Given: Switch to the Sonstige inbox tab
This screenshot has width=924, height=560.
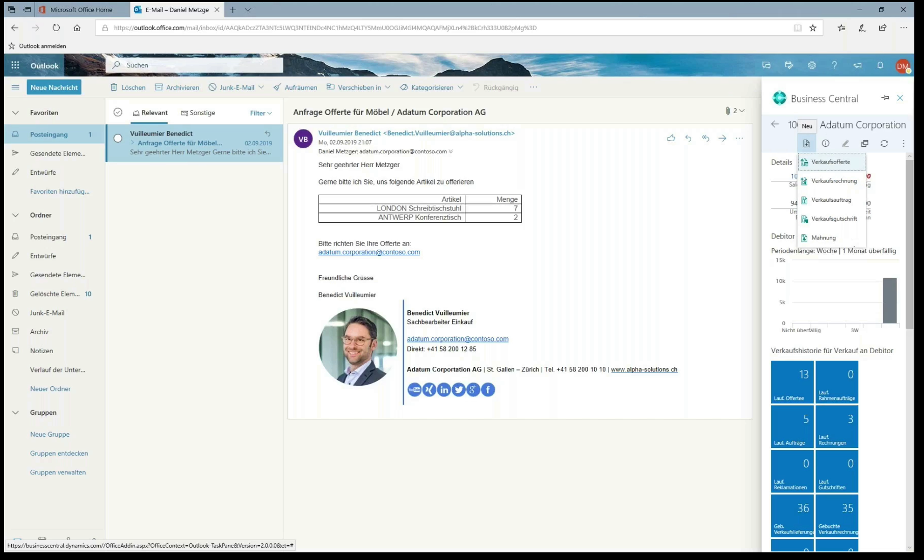Looking at the screenshot, I should tap(198, 113).
